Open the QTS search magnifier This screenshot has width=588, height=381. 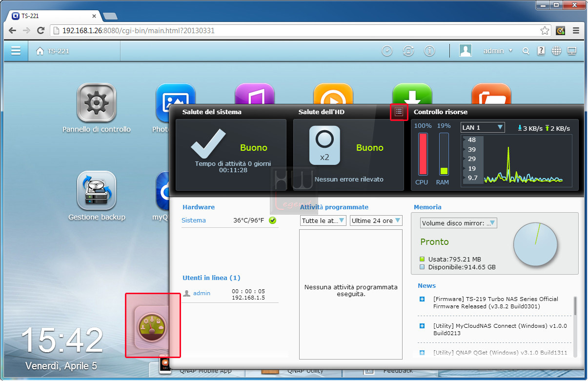[526, 51]
